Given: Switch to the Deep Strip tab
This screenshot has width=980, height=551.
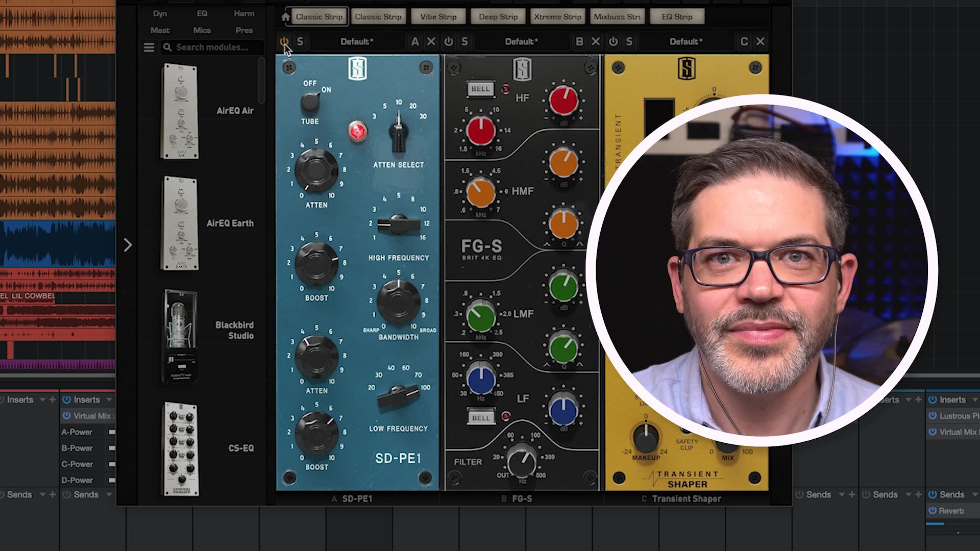Looking at the screenshot, I should tap(498, 17).
